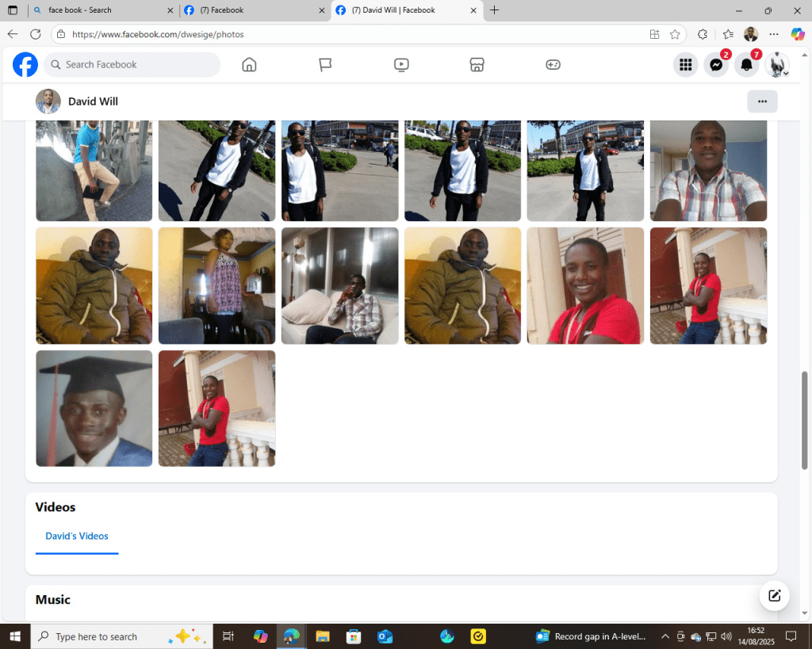
Task: Open the Marketplace icon
Action: point(477,65)
